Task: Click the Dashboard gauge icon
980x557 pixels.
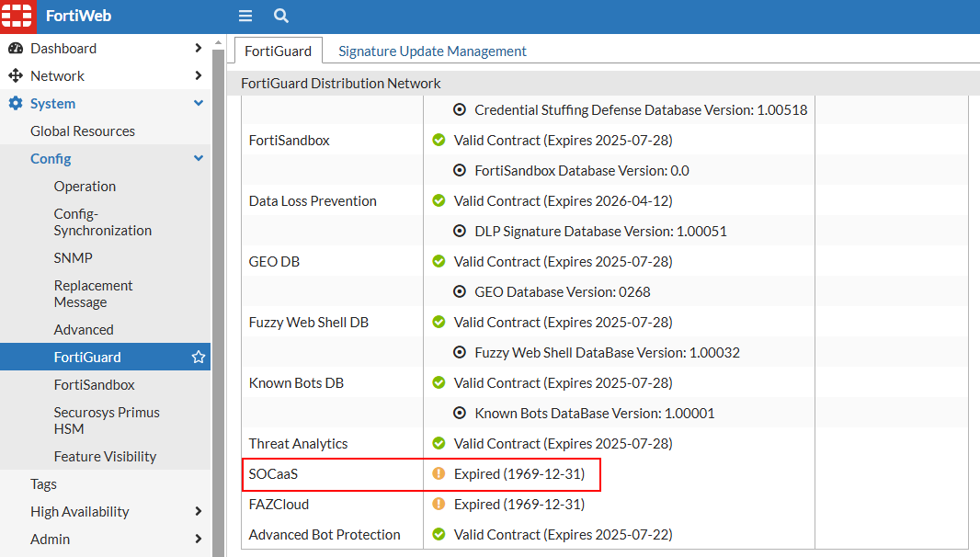Action: [x=15, y=49]
